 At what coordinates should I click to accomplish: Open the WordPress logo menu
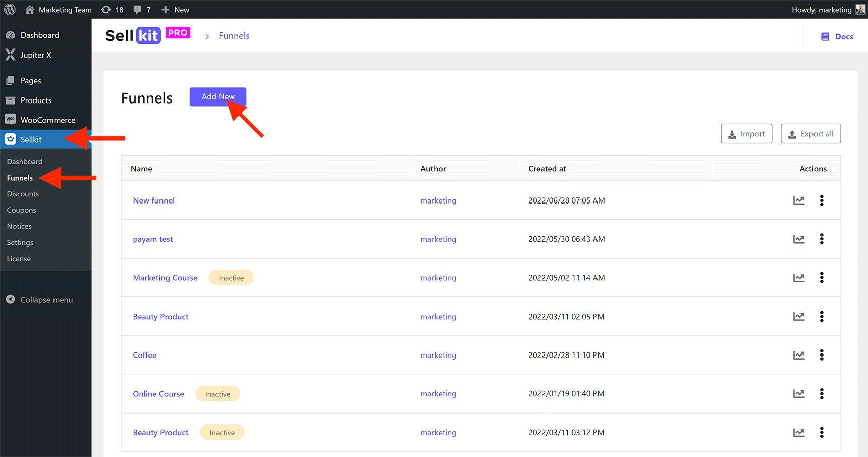[x=10, y=10]
